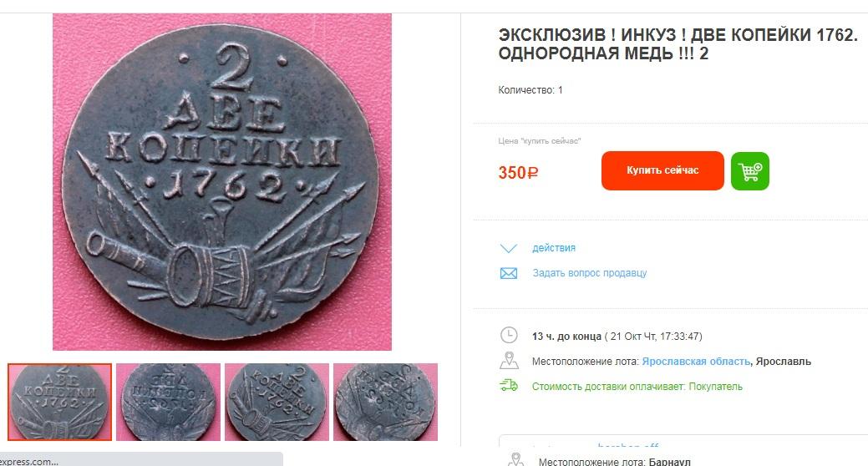Click the Стоимость доставки оплачивает Покупатель text
Viewport: 868px width, 466px height.
coord(637,387)
